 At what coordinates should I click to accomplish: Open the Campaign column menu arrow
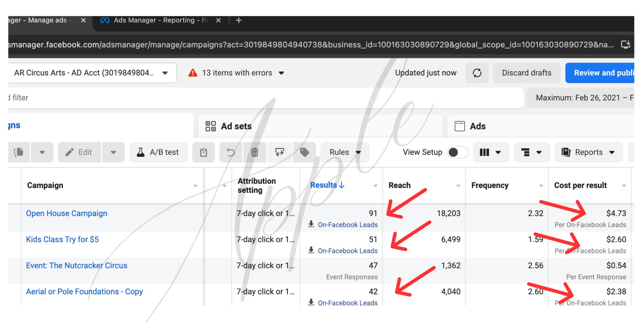pyautogui.click(x=196, y=186)
